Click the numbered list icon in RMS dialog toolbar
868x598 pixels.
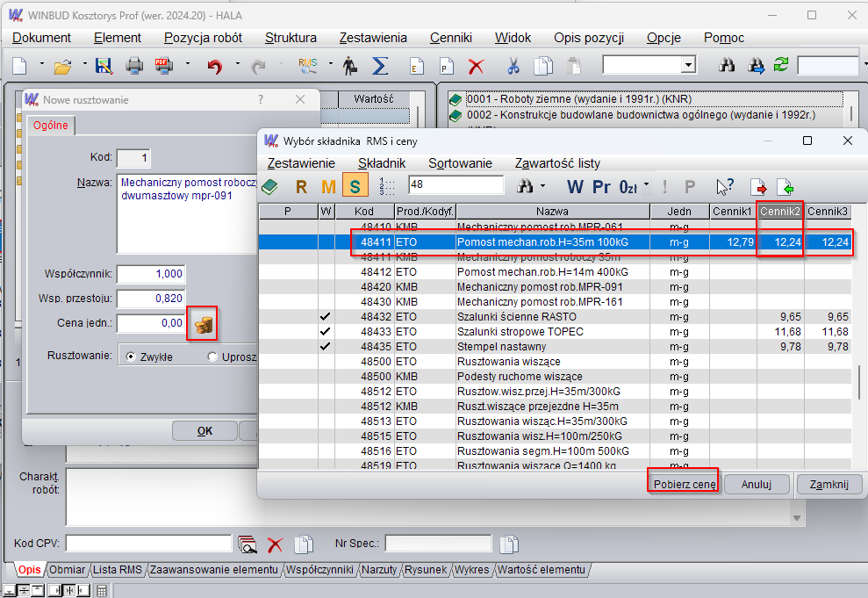[387, 186]
